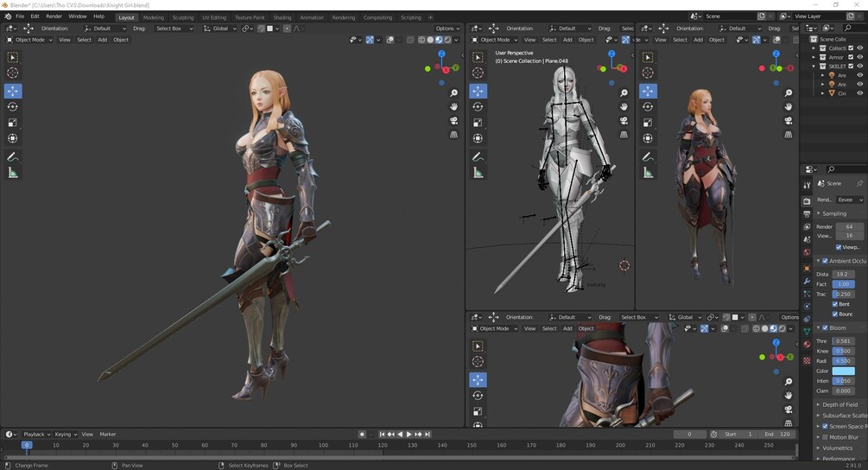Image resolution: width=868 pixels, height=470 pixels.
Task: Open the Modifier wrench properties tab
Action: coord(807,282)
